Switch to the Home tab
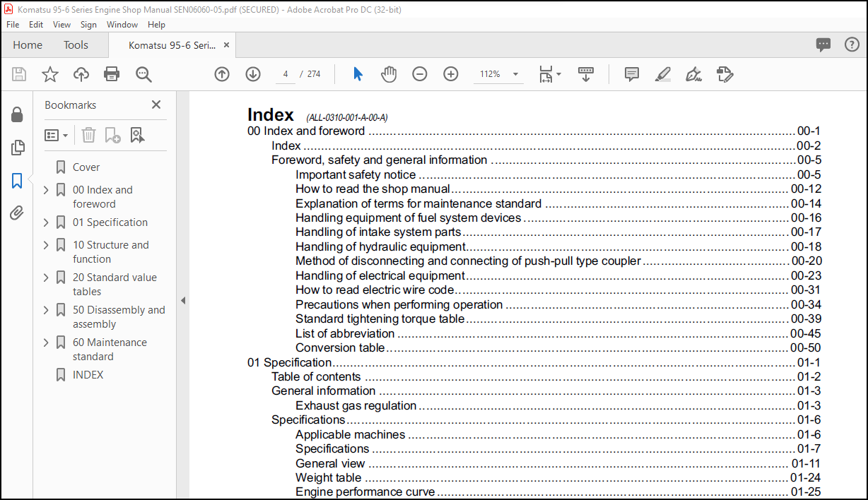This screenshot has height=500, width=868. tap(28, 44)
